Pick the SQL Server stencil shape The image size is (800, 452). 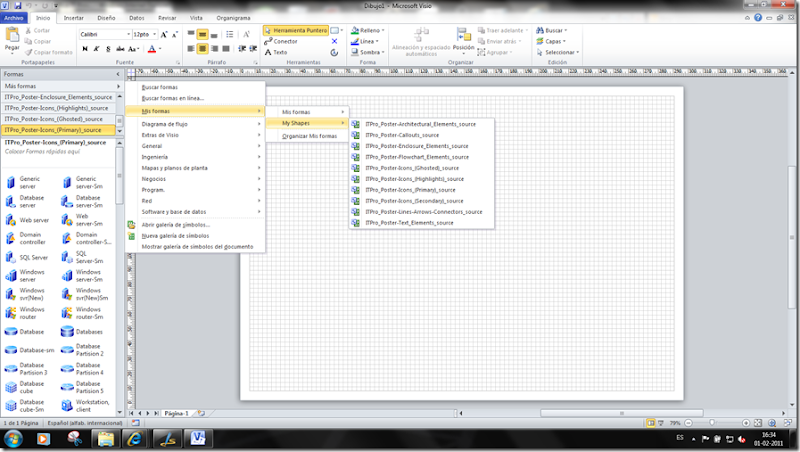[12, 258]
